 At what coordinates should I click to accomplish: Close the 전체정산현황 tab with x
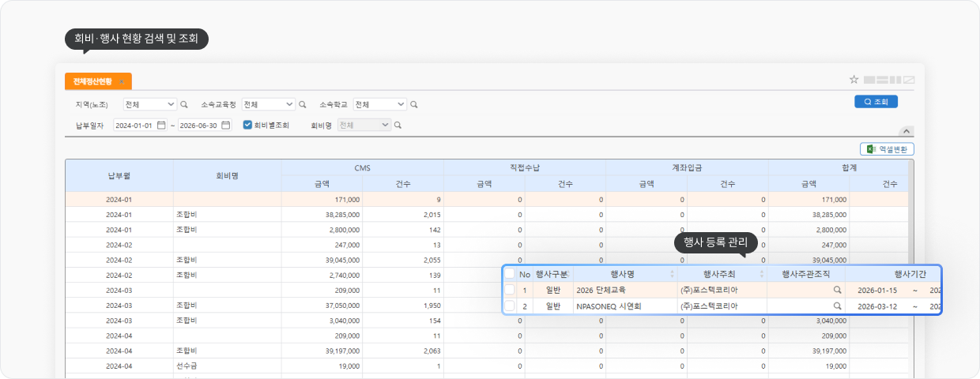point(122,81)
